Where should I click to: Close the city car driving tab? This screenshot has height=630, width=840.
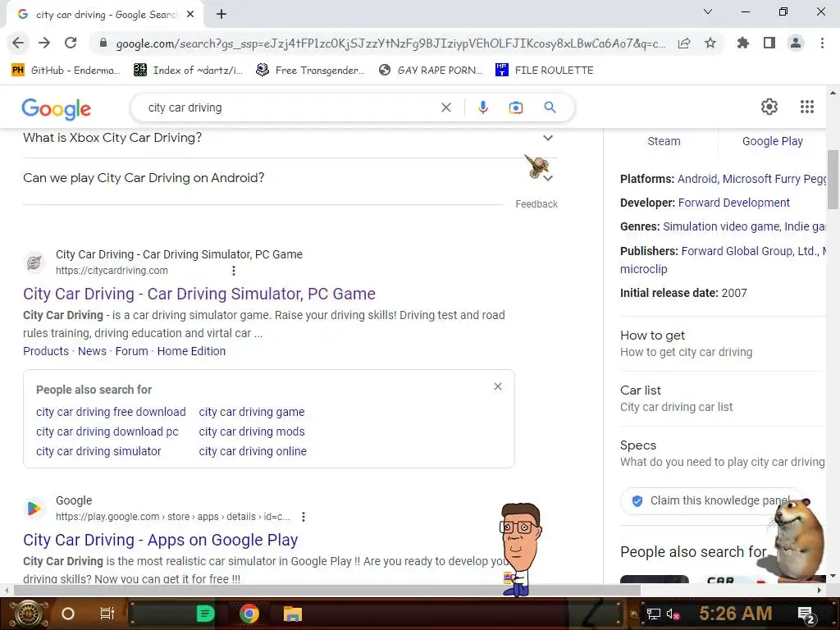[x=190, y=15]
